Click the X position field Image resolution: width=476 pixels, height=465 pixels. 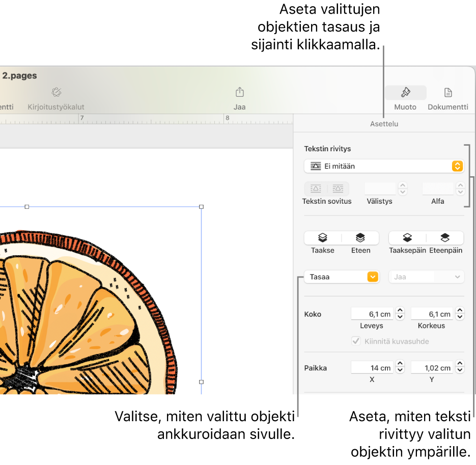tap(372, 368)
